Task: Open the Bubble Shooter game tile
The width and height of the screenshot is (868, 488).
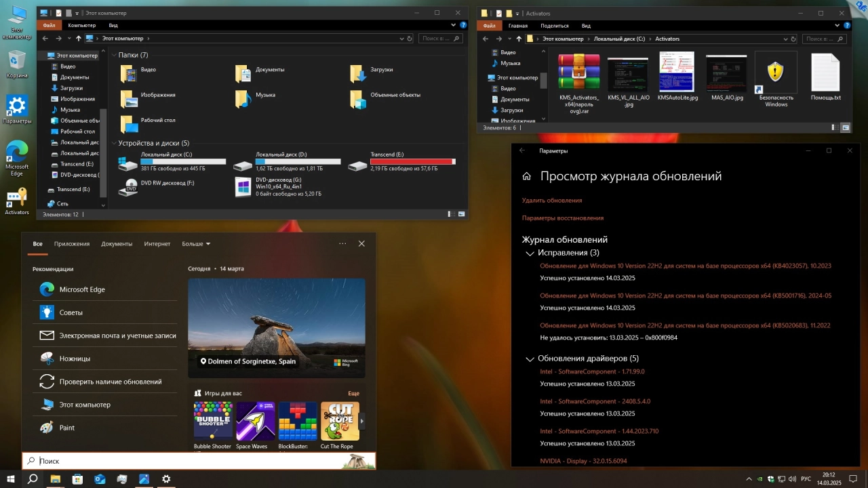Action: click(212, 425)
